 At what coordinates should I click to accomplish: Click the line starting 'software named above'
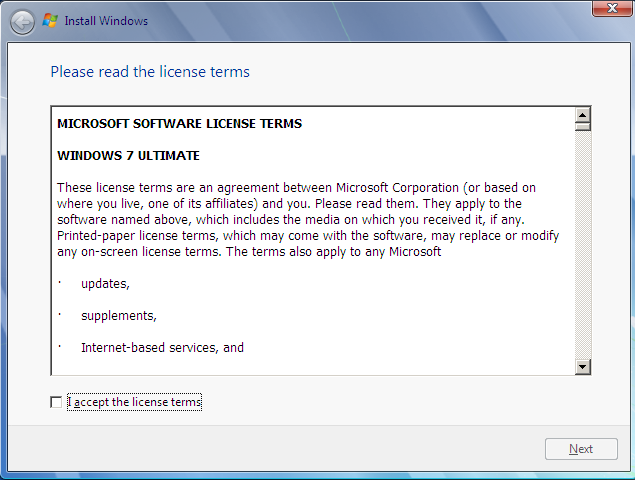point(291,220)
